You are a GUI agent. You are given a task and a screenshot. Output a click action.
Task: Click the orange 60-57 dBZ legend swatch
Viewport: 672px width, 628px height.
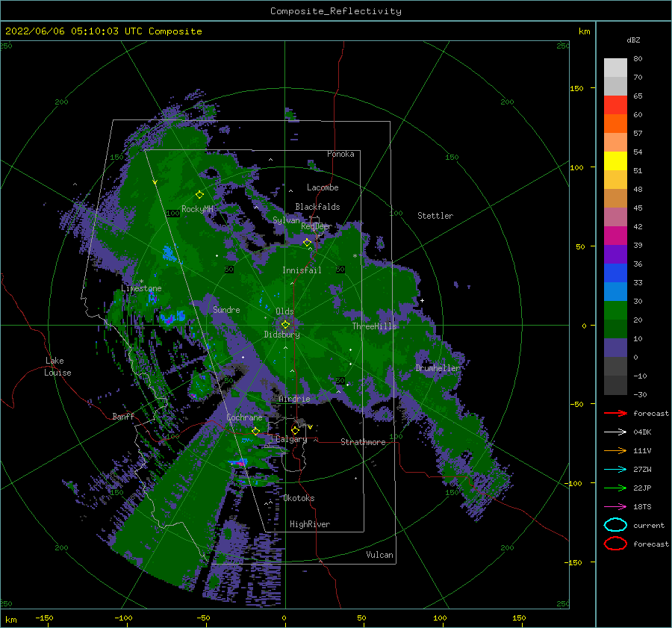coord(615,124)
